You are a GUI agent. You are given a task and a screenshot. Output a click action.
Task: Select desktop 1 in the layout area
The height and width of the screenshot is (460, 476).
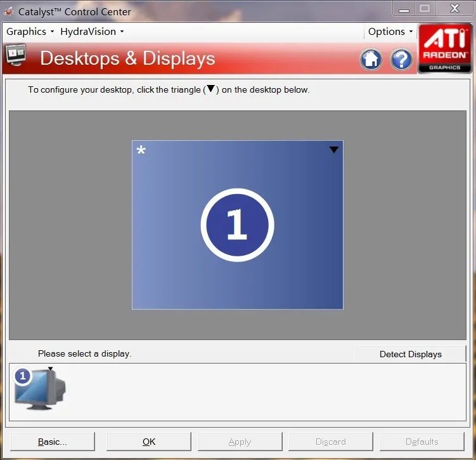tap(238, 225)
